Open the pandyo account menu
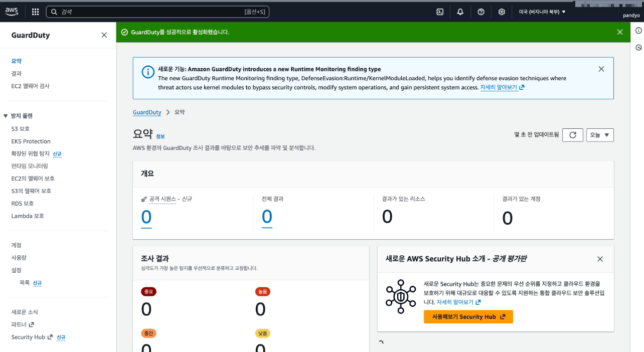 tap(631, 16)
